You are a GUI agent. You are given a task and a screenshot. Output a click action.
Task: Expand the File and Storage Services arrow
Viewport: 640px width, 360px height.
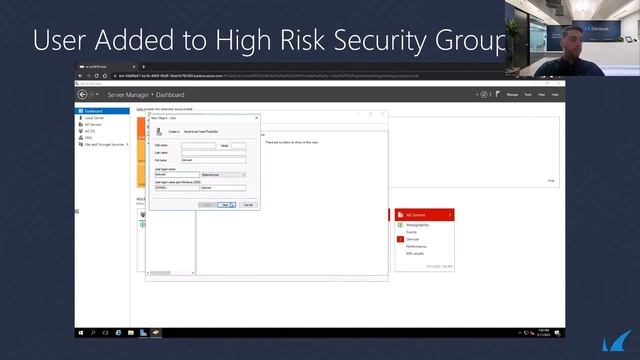pos(127,144)
